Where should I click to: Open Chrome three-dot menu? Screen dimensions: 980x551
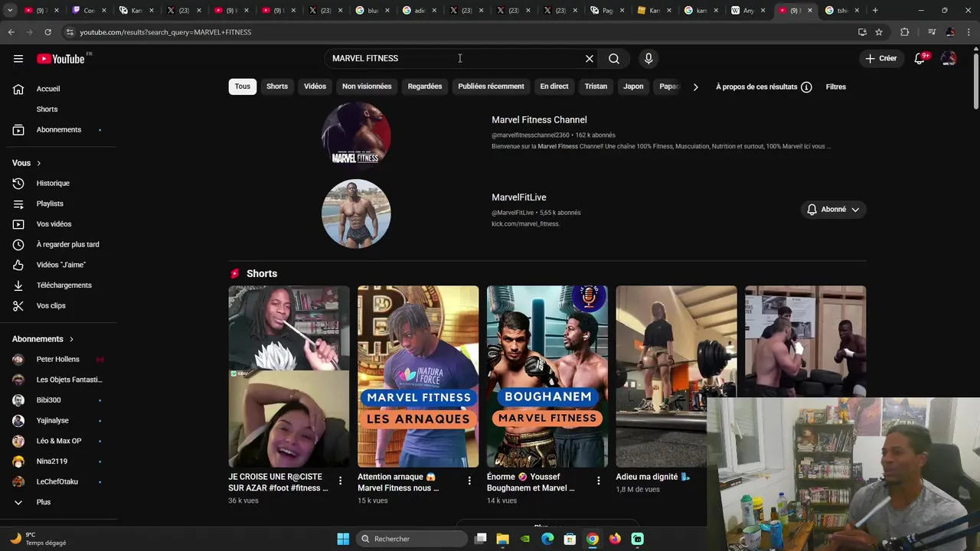click(x=969, y=32)
